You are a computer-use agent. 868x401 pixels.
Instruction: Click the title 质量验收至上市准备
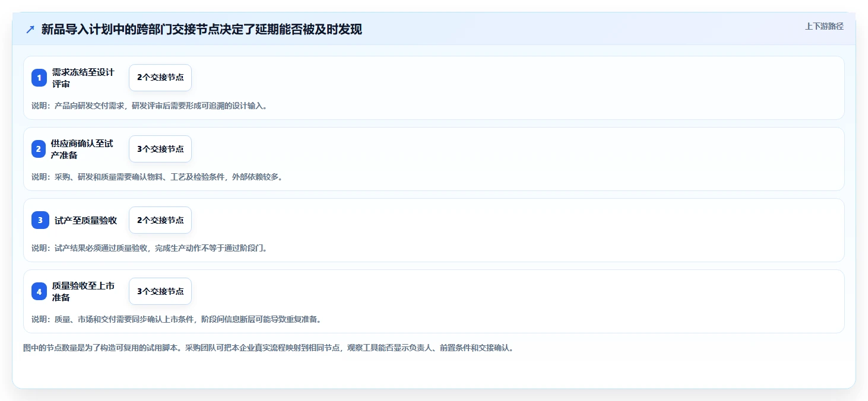tap(83, 291)
